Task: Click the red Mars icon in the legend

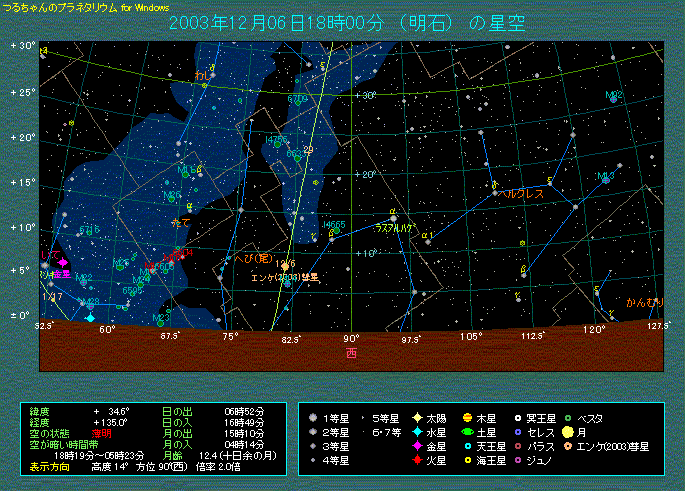Action: point(416,460)
